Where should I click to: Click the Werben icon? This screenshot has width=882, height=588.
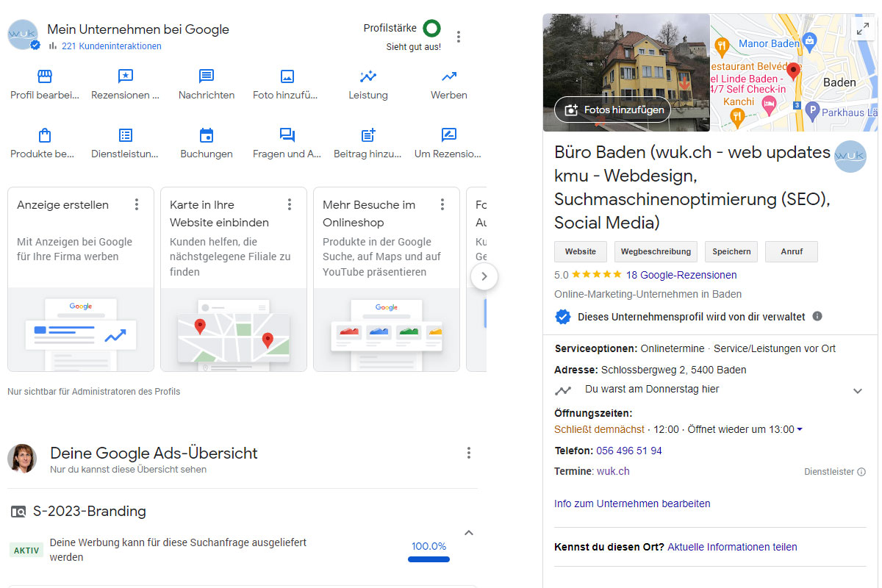point(448,76)
